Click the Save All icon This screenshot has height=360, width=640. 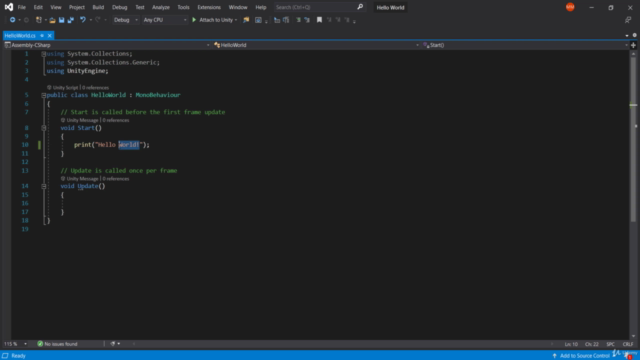pyautogui.click(x=71, y=20)
